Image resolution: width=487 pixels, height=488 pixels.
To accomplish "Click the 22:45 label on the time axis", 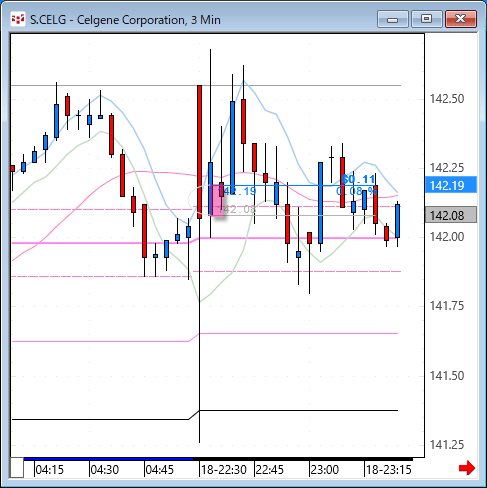I will [270, 470].
